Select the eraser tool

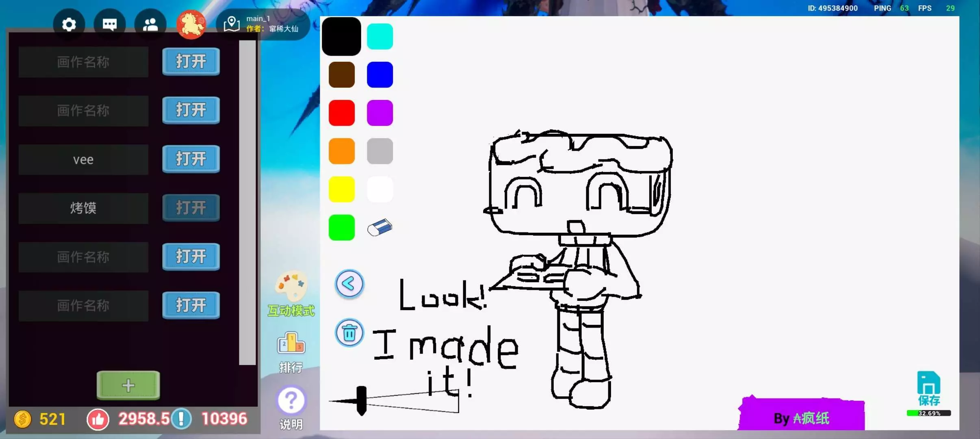tap(379, 228)
